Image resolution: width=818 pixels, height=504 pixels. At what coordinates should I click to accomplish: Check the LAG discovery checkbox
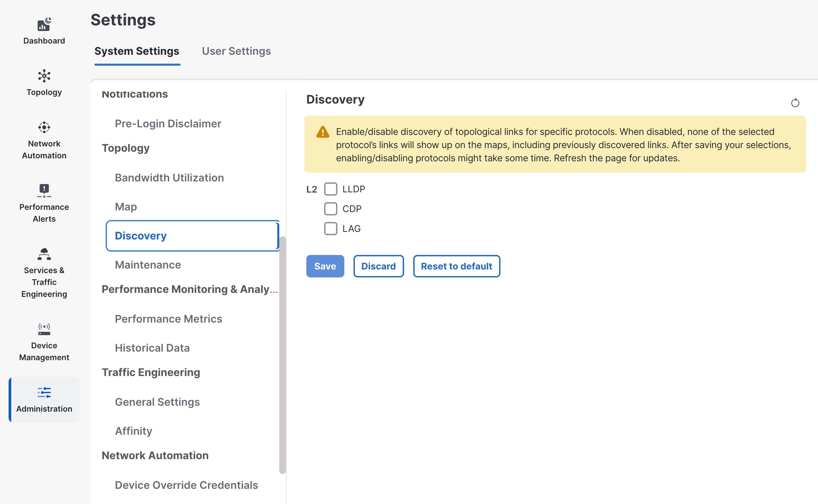(x=331, y=229)
